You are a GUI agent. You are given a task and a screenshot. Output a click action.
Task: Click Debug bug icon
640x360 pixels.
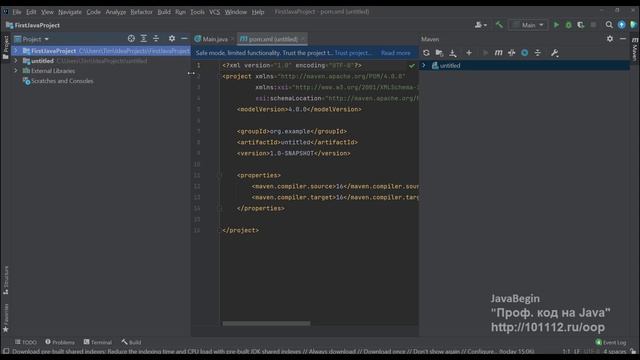[x=568, y=25]
